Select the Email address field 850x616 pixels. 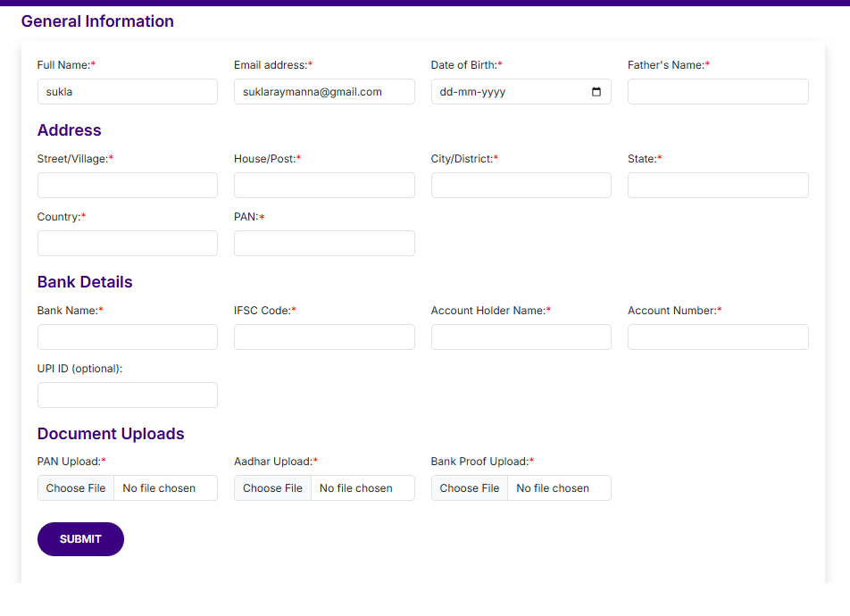[324, 92]
